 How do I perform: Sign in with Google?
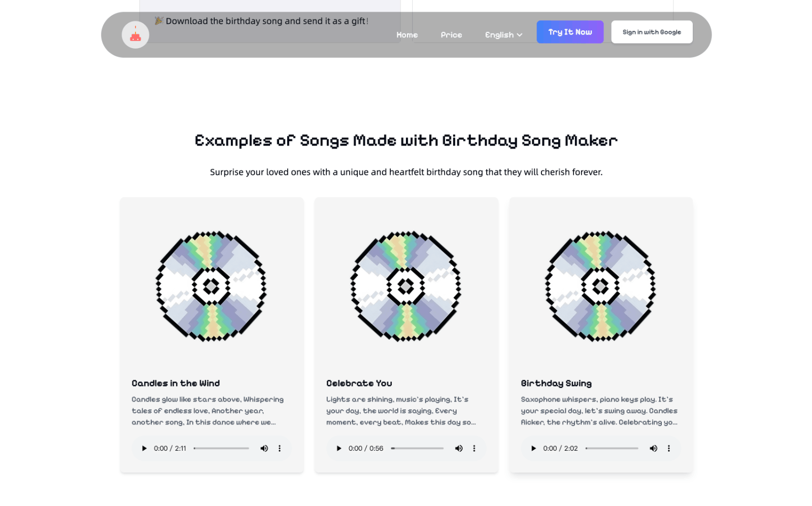(652, 32)
